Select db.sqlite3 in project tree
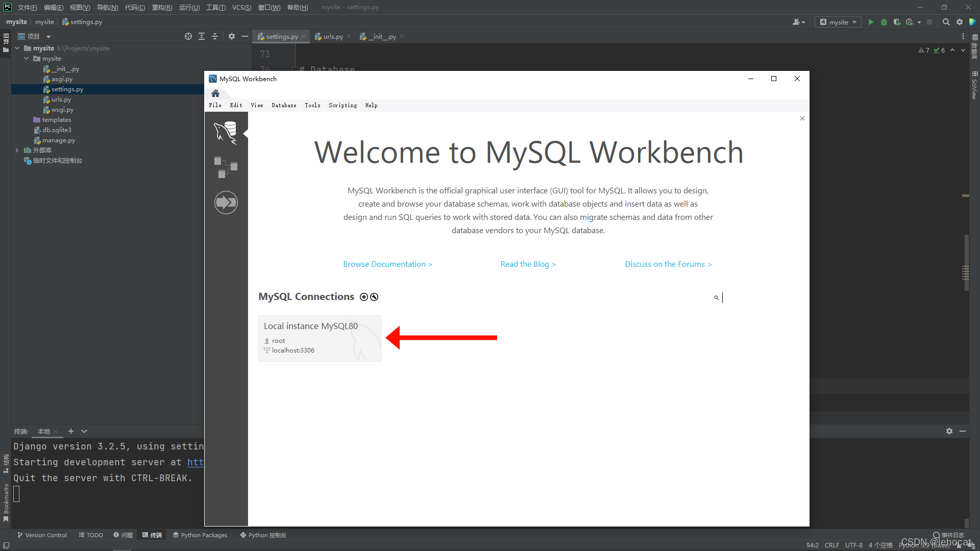Viewport: 980px width, 551px height. (x=57, y=130)
